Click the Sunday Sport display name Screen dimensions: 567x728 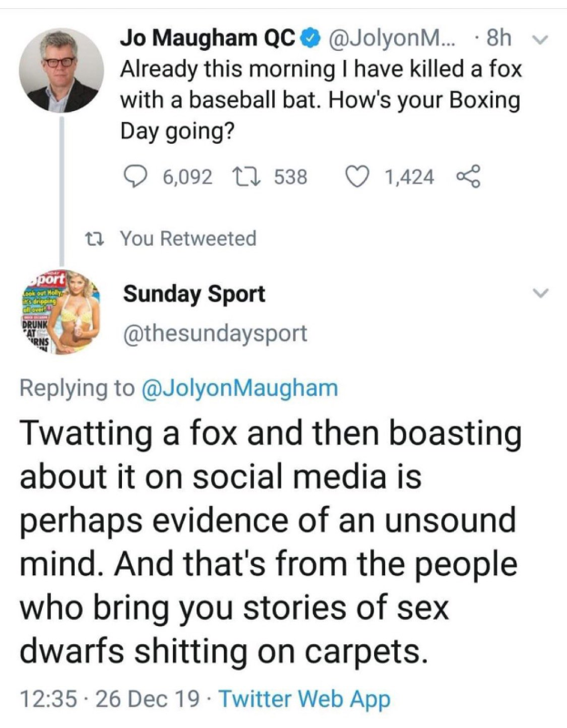(x=194, y=294)
